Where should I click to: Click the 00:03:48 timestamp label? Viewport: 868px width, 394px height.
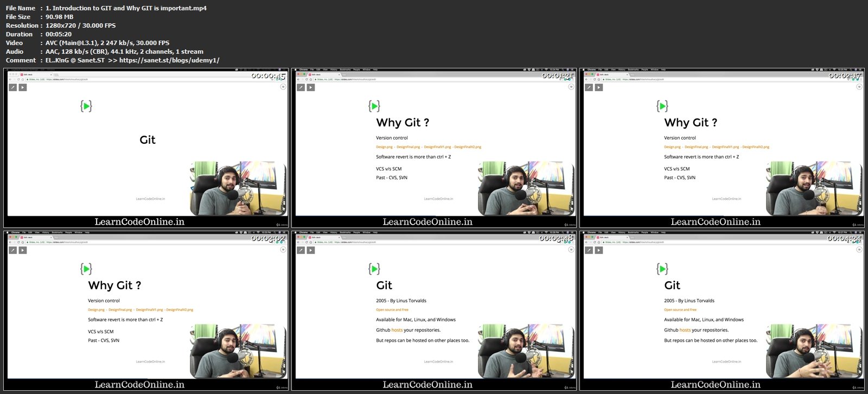556,239
